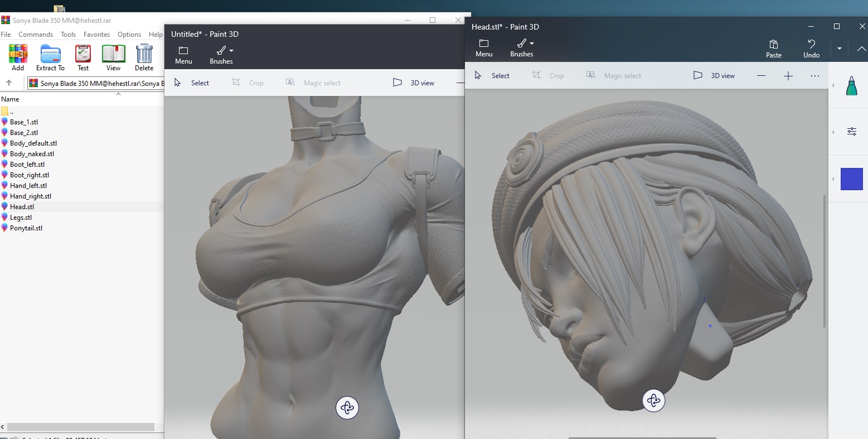Choose Select tool in Head.stl Paint 3D
This screenshot has width=868, height=439.
coord(492,75)
